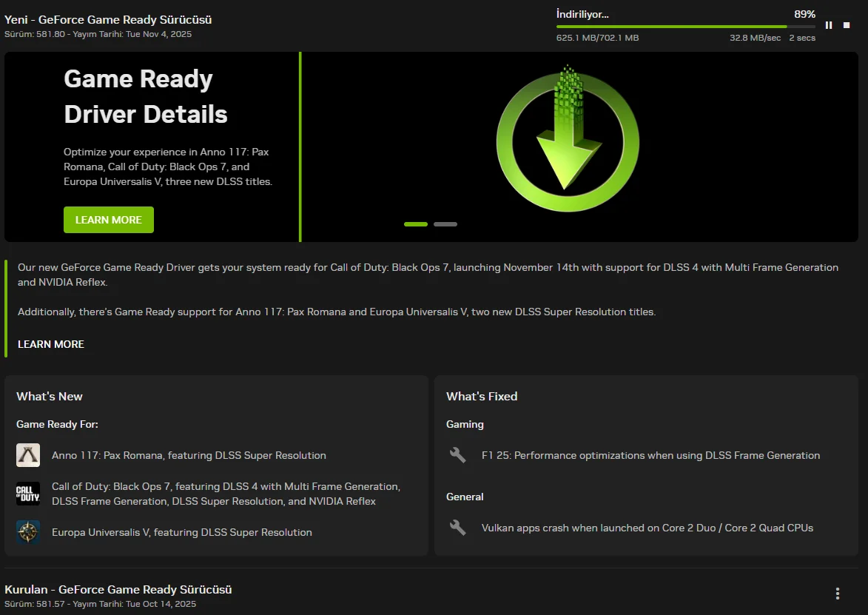868x615 pixels.
Task: Click 'Anno 117: Pax Romana, featuring DLSS Super Resolution'
Action: tap(189, 455)
